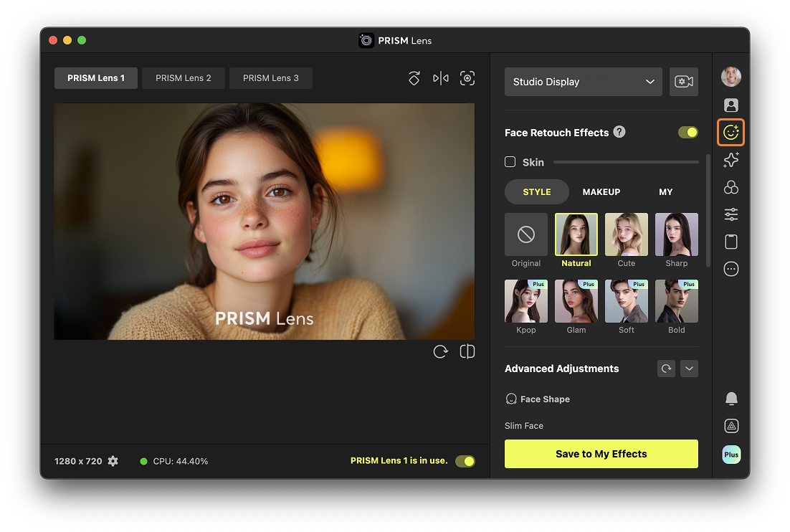Image resolution: width=790 pixels, height=532 pixels.
Task: Open the background portrait icon in sidebar
Action: coord(731,105)
